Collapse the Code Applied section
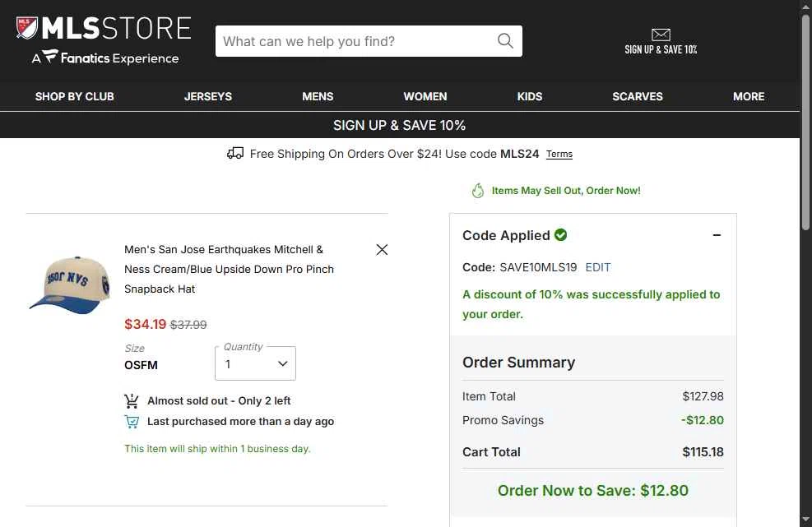Screen dimensions: 812x527 717,235
